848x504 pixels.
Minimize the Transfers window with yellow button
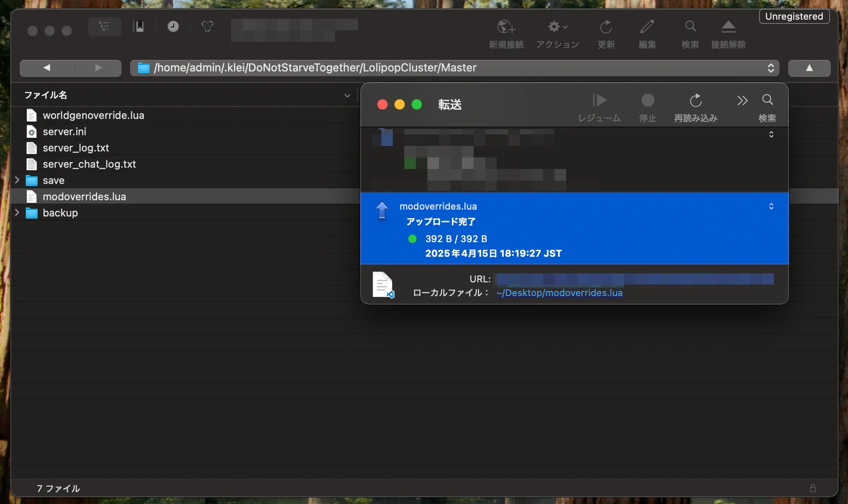(x=400, y=104)
